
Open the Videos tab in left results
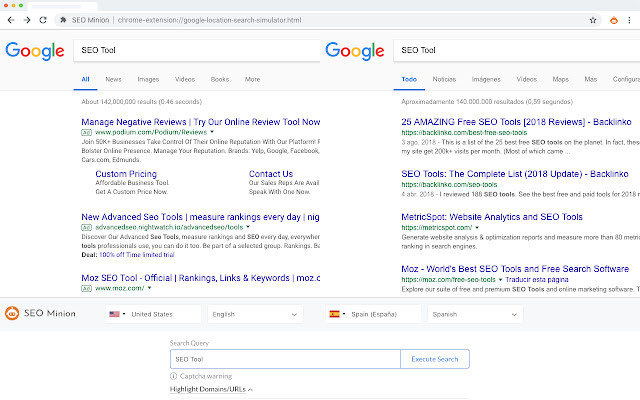pos(185,79)
